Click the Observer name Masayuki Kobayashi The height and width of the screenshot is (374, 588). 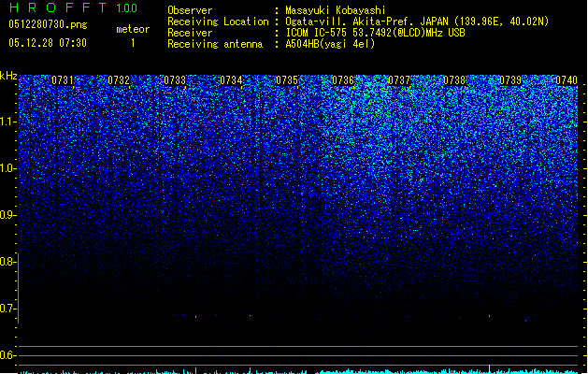click(x=336, y=10)
